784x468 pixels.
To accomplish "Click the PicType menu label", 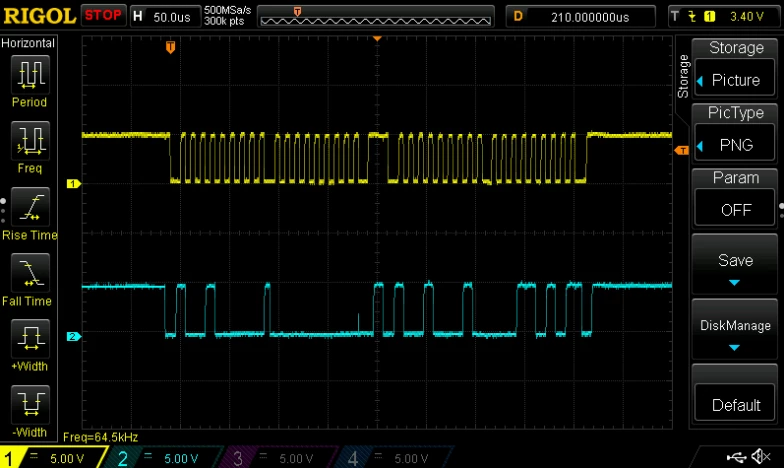I will [x=736, y=112].
